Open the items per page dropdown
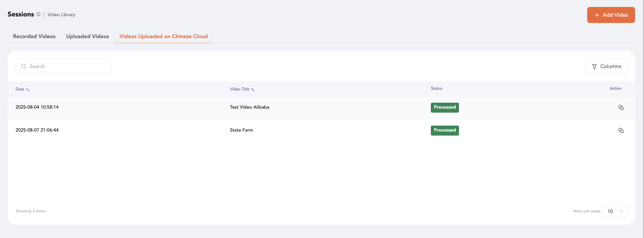The image size is (644, 238). 615,211
